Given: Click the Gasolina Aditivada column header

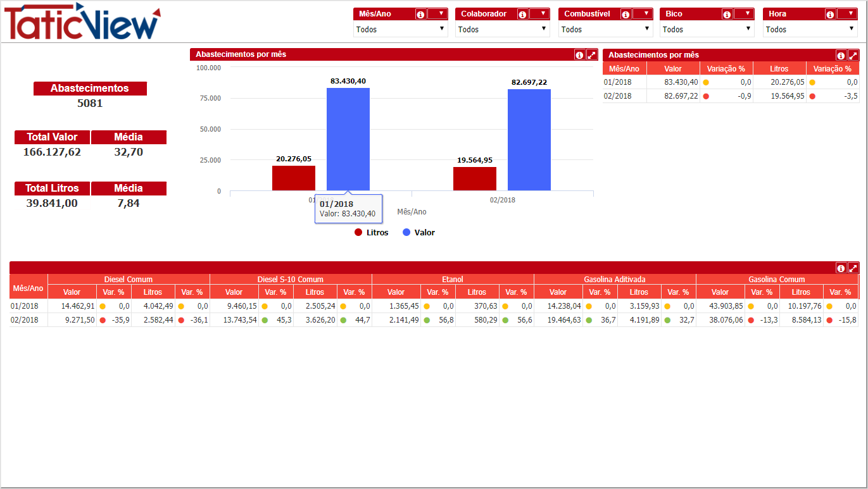Looking at the screenshot, I should [x=614, y=280].
